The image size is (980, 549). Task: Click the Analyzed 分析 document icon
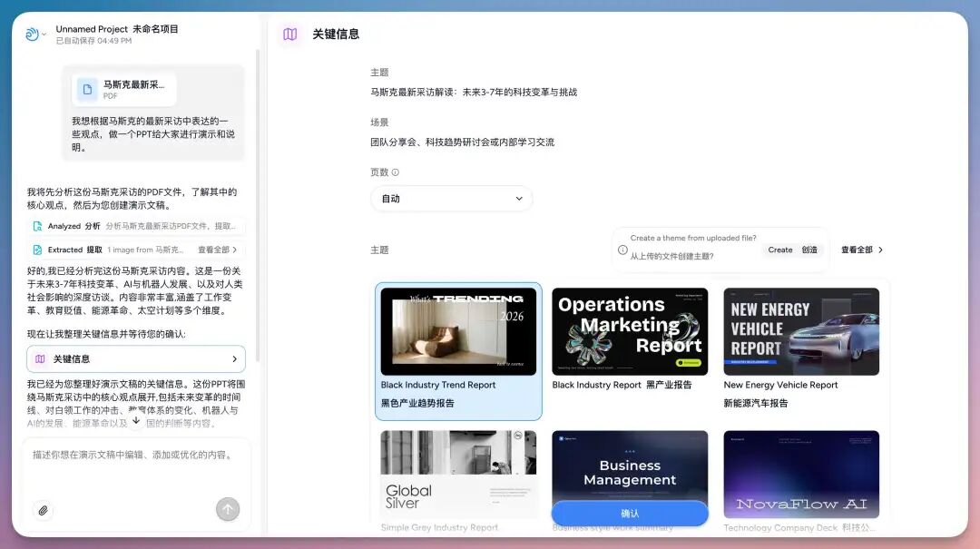37,225
